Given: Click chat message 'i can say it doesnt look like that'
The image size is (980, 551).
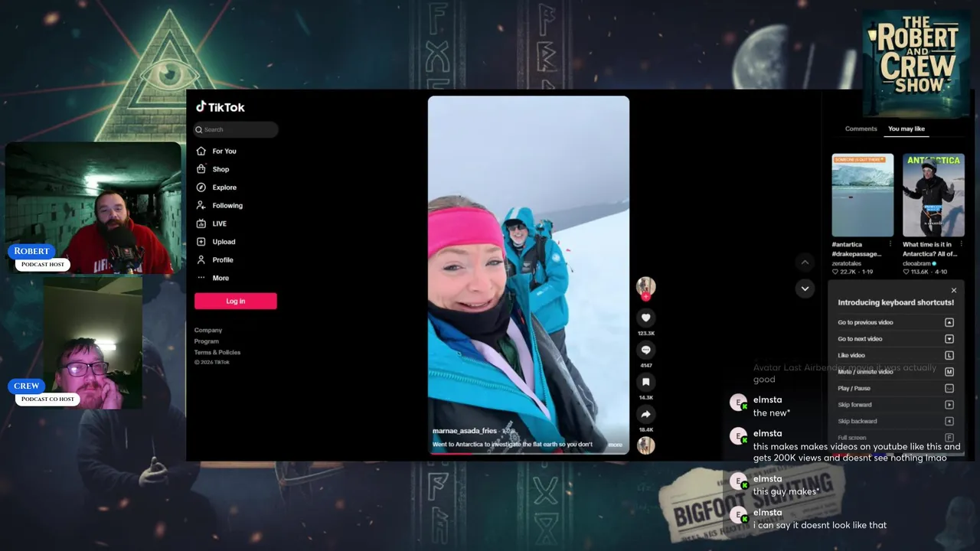Looking at the screenshot, I should 820,525.
